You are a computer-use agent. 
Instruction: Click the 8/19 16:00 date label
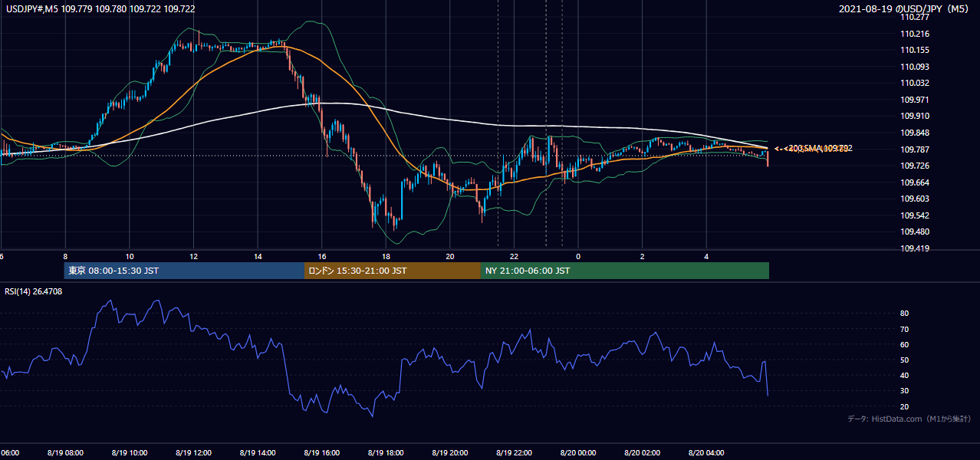(x=321, y=452)
